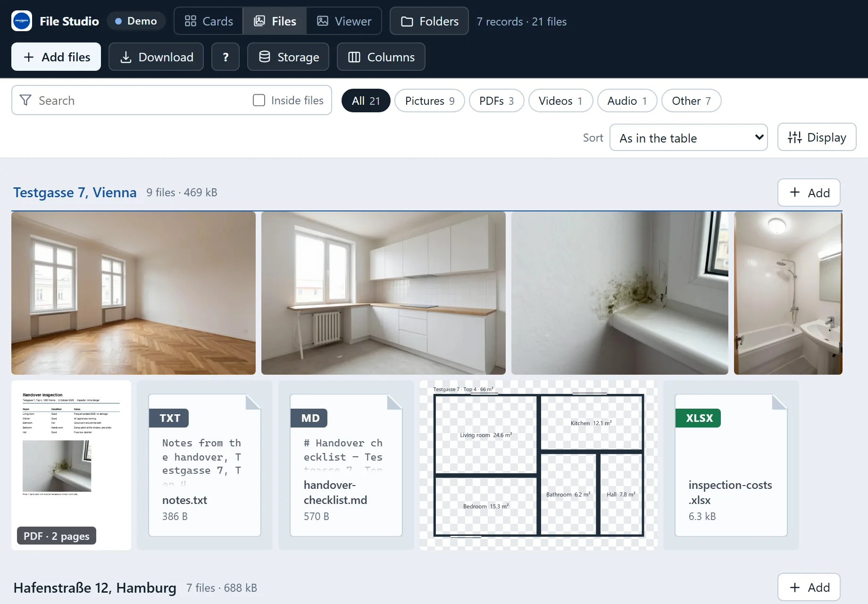The height and width of the screenshot is (604, 868).
Task: Open the notes.txt file card
Action: click(x=205, y=465)
